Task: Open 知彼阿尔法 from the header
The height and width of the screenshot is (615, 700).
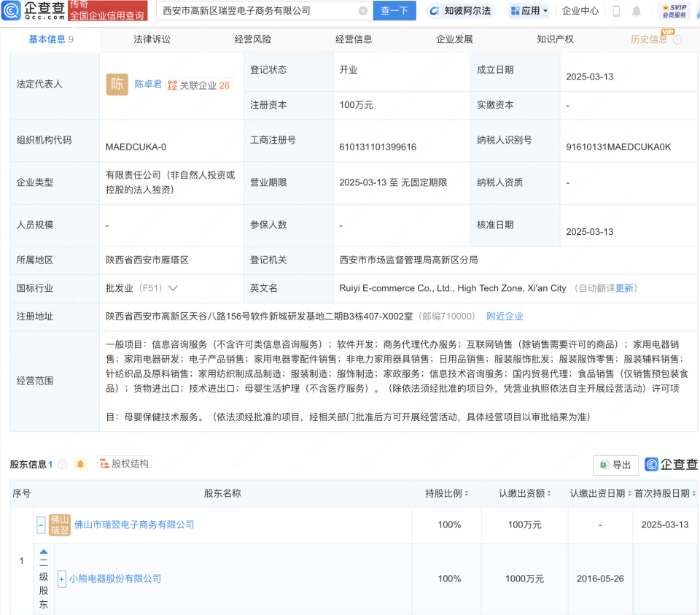Action: pyautogui.click(x=460, y=11)
